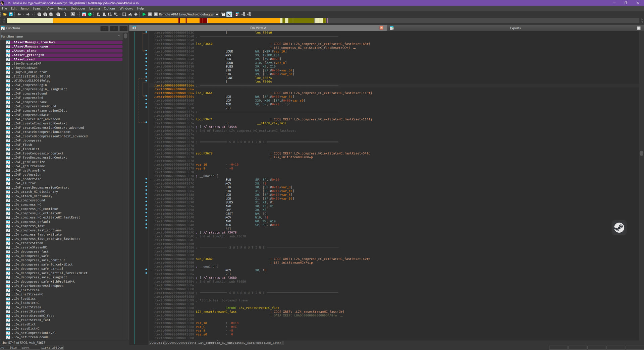Click the Jump back arrow icon
The image size is (644, 350).
click(19, 14)
